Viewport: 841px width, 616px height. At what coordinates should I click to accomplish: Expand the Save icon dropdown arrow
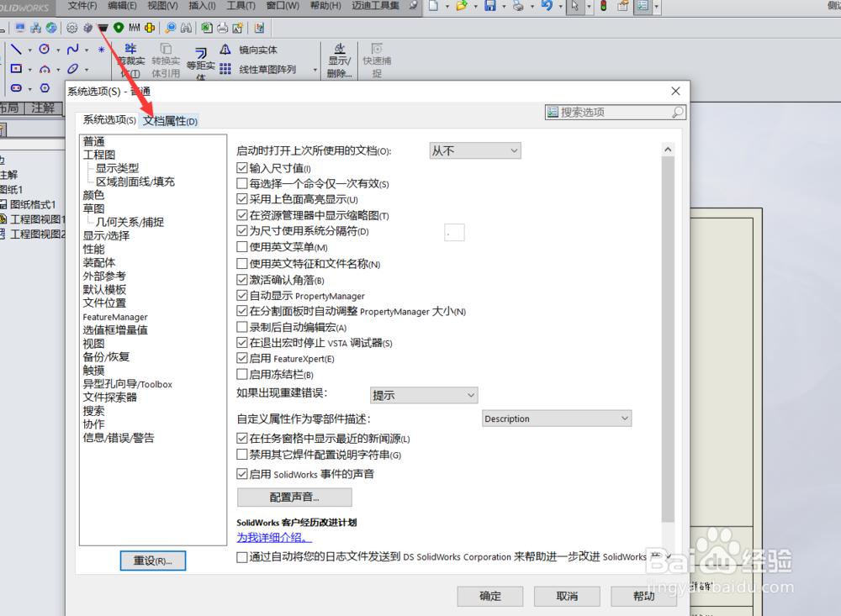(504, 7)
